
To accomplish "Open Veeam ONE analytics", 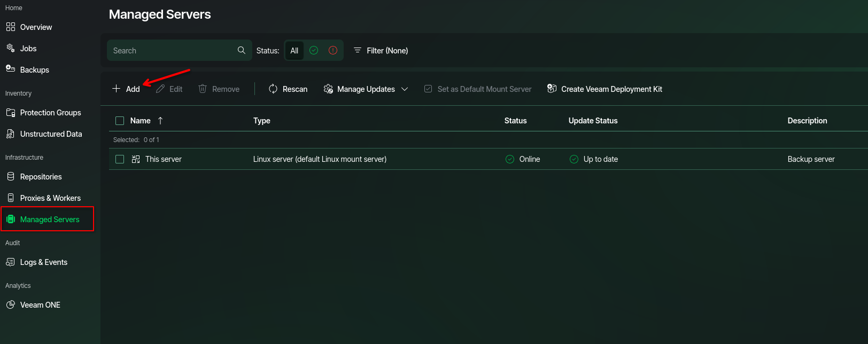I will click(40, 305).
